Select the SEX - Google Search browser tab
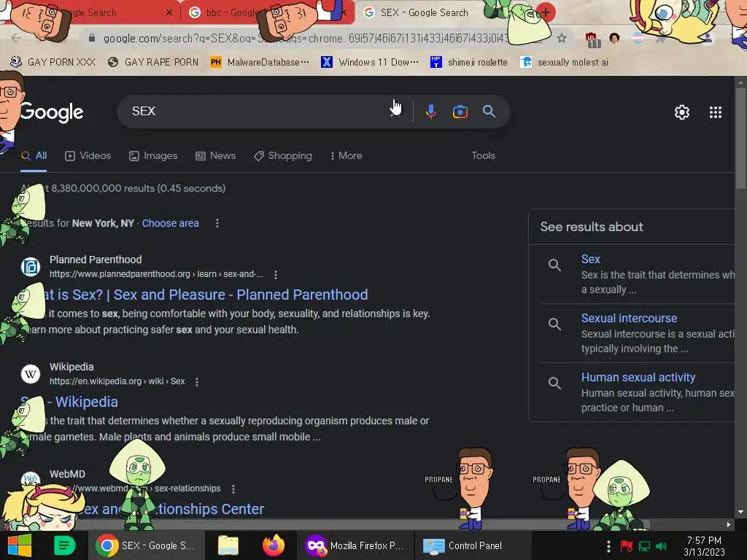Screen dimensions: 747x560 [x=424, y=12]
